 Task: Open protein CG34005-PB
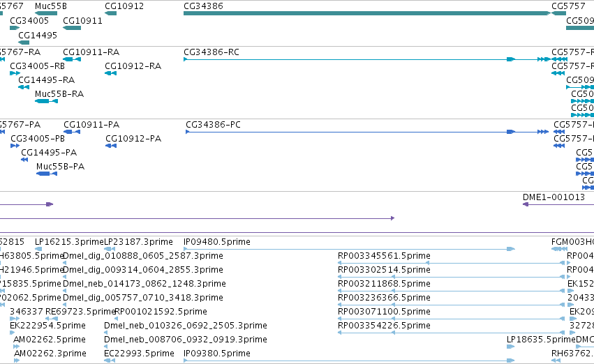[x=38, y=139]
